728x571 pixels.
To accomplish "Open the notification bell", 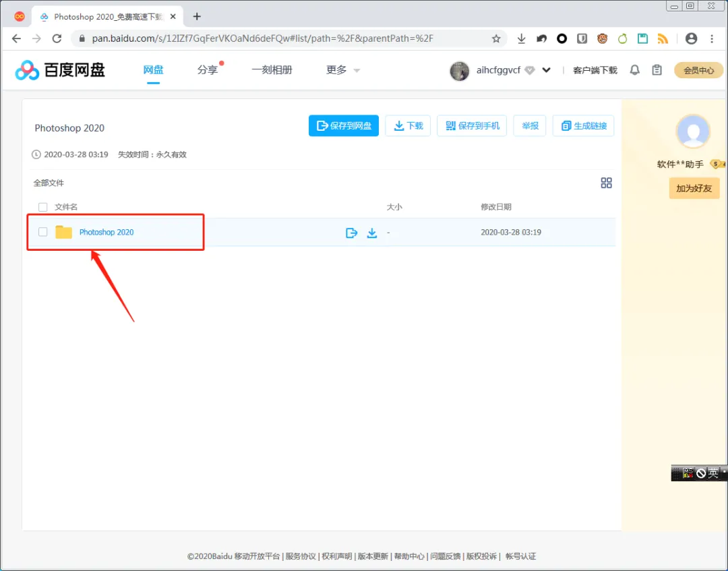I will coord(635,70).
